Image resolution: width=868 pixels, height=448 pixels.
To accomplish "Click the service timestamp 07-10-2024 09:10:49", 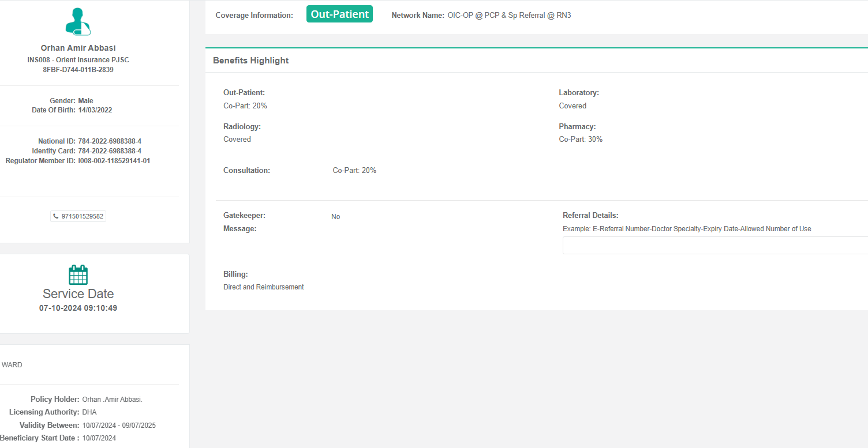I will (78, 308).
